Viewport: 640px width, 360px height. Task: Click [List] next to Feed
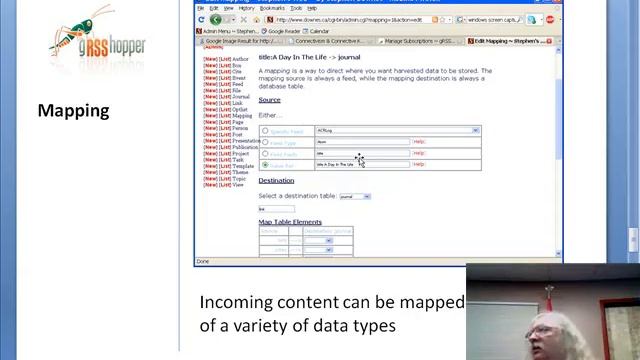pos(225,84)
